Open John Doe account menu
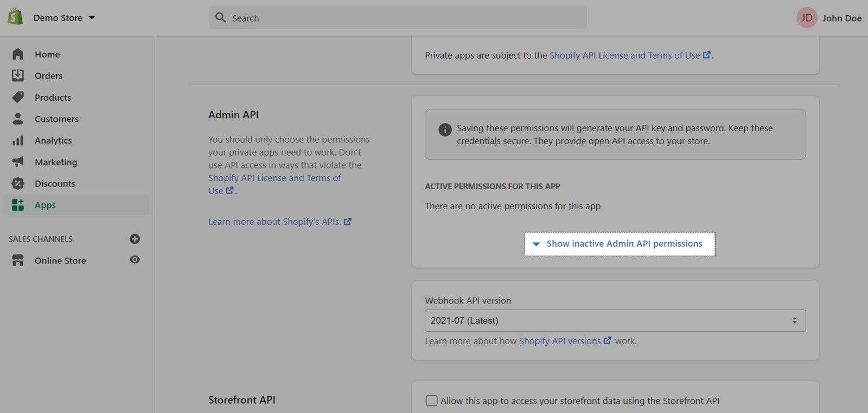This screenshot has width=868, height=413. click(x=841, y=18)
